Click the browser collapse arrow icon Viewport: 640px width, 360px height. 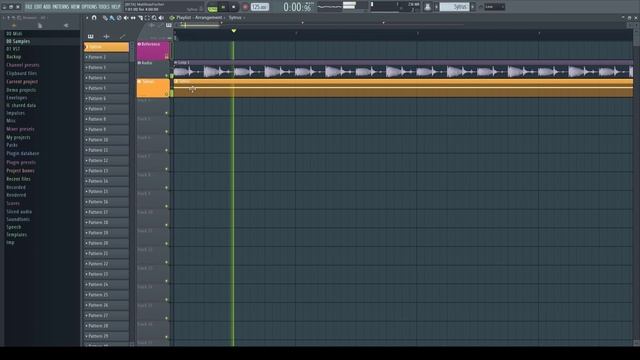(x=66, y=25)
